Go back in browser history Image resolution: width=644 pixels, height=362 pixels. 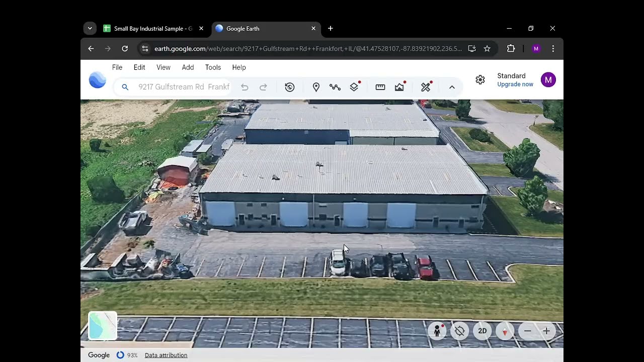tap(91, 49)
